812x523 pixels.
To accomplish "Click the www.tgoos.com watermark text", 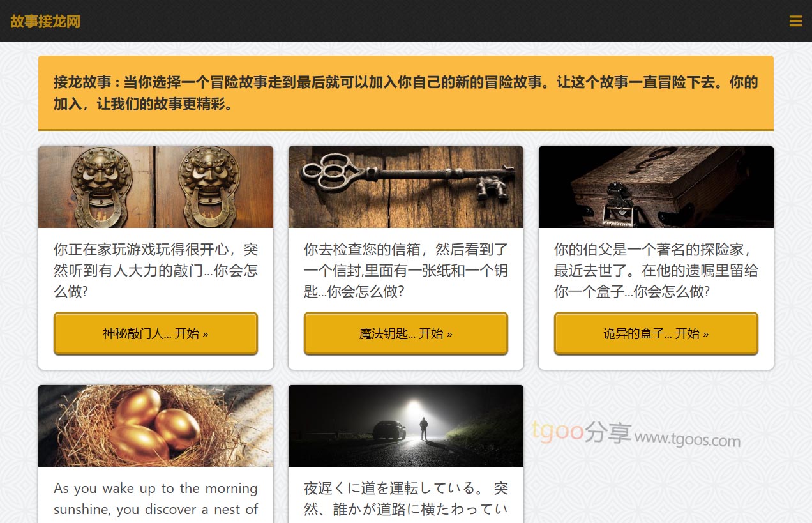I will point(688,439).
